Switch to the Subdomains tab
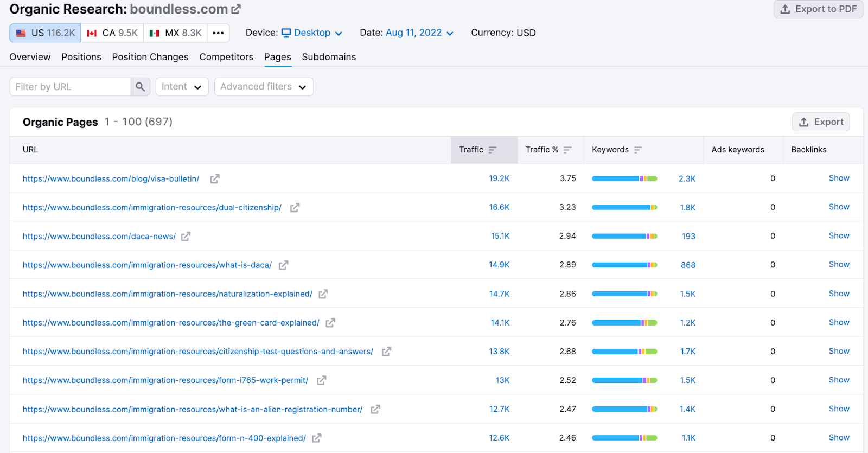Image resolution: width=868 pixels, height=453 pixels. (x=329, y=57)
